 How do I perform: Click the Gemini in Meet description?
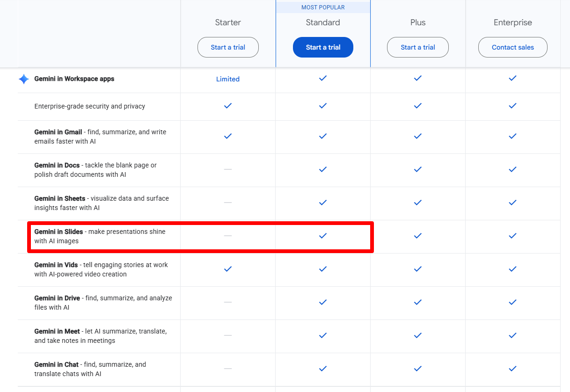[x=101, y=336]
